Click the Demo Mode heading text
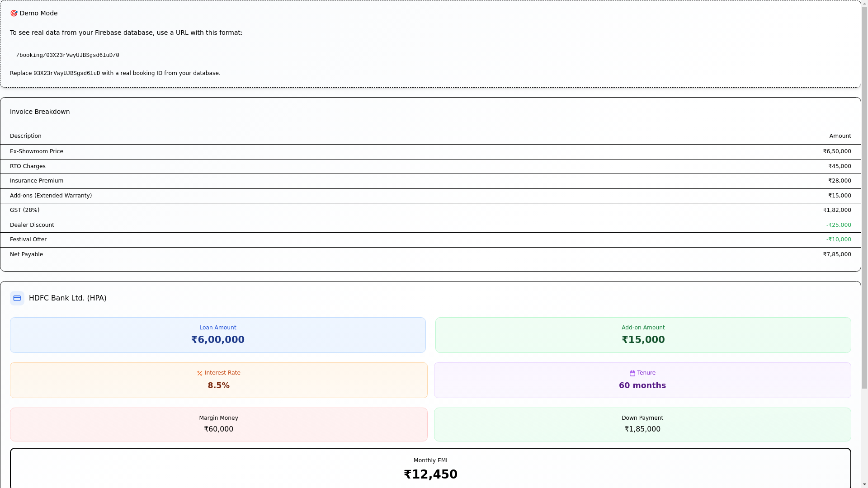Screen dimensions: 868x488 39,13
